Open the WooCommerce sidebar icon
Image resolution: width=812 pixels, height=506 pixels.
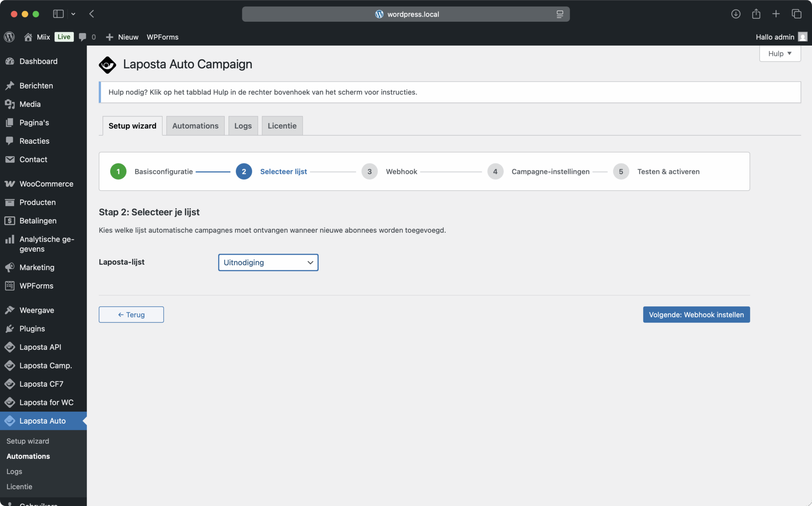(x=10, y=184)
